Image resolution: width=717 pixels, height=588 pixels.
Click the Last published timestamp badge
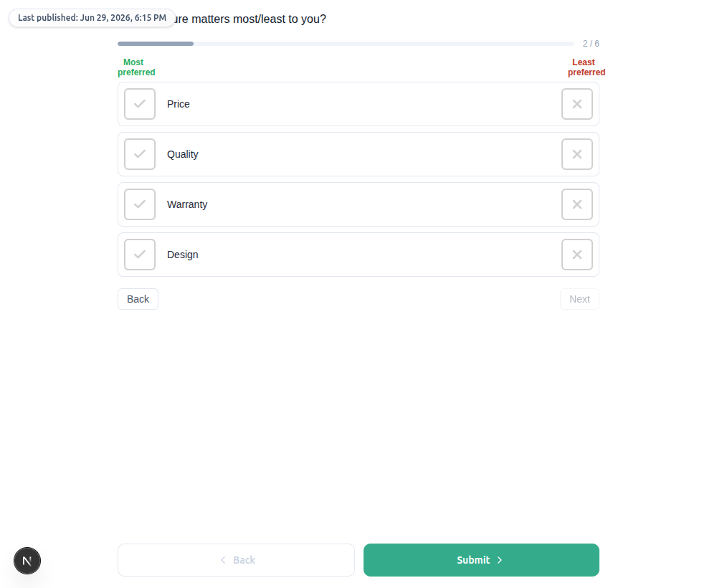click(x=92, y=18)
